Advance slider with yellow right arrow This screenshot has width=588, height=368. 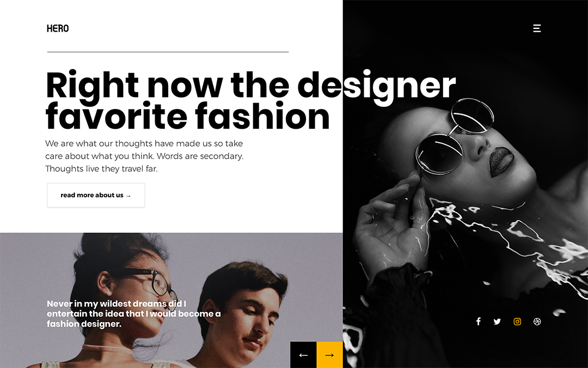point(329,355)
